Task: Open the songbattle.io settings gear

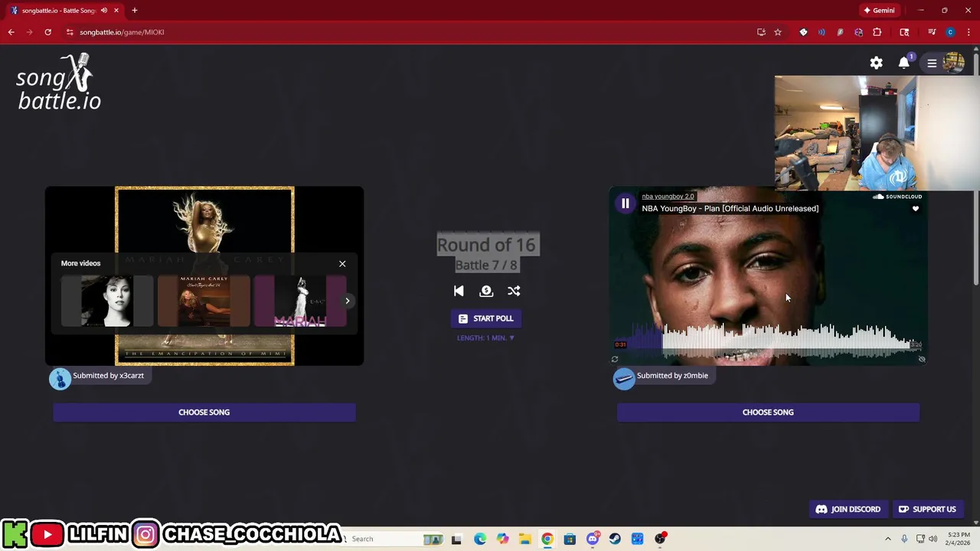Action: tap(876, 63)
